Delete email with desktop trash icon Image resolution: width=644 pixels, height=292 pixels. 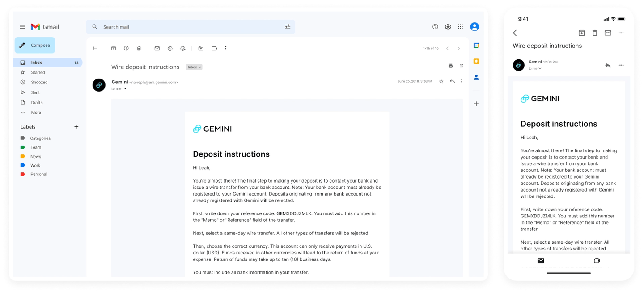(139, 48)
